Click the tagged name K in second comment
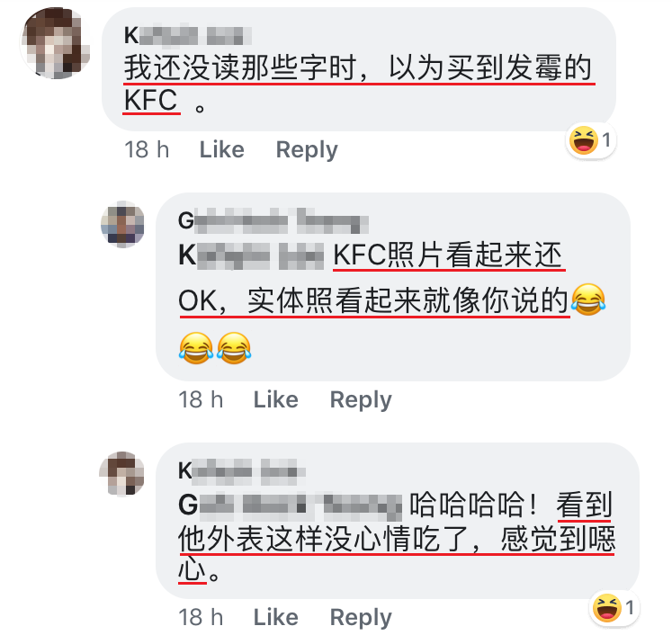Screen dimensions: 672x644 252,255
